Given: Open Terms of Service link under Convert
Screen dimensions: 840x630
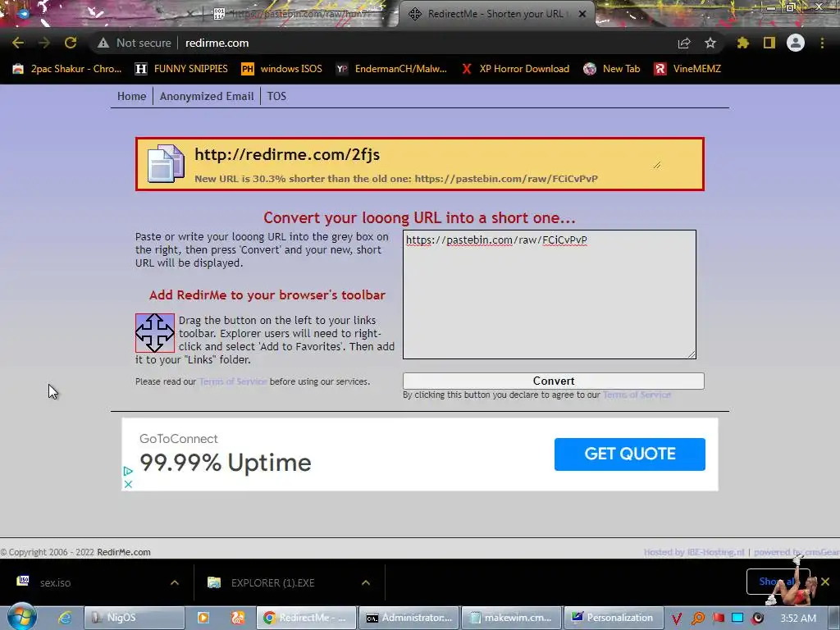Looking at the screenshot, I should (637, 395).
